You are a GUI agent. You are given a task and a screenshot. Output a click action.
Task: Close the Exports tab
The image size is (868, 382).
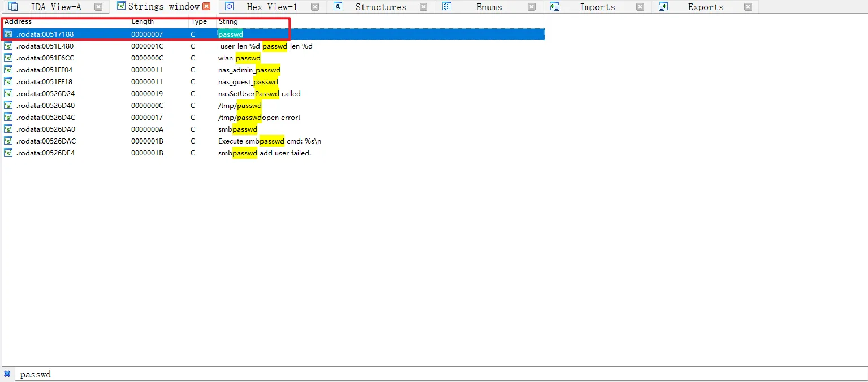coord(748,7)
